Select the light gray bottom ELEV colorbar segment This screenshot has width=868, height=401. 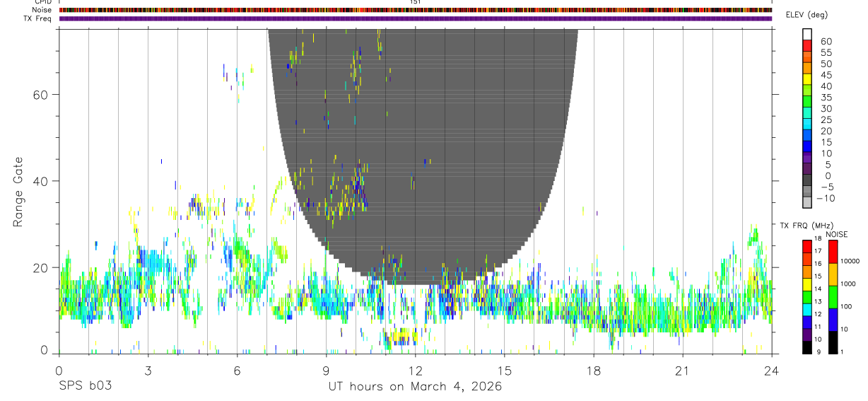[x=807, y=203]
